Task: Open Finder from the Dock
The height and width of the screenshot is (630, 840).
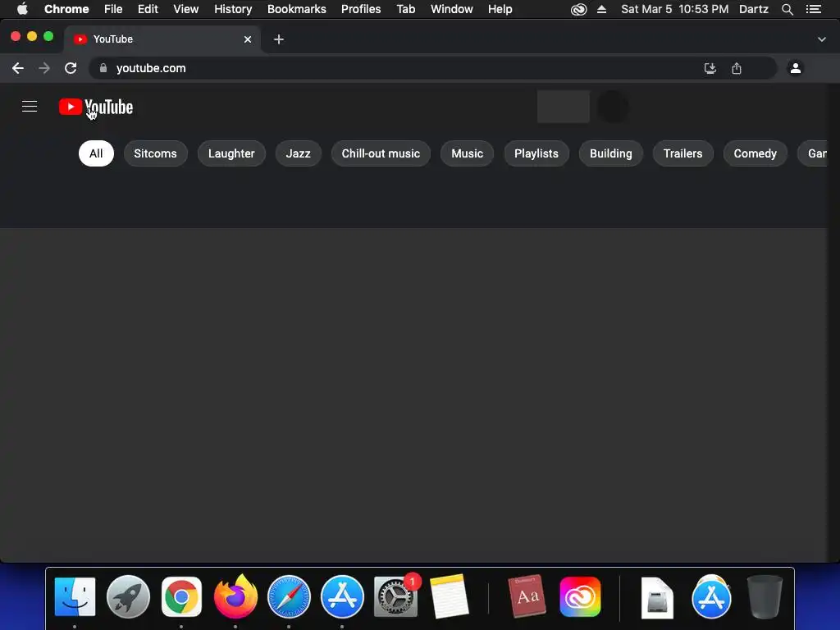Action: 75,597
